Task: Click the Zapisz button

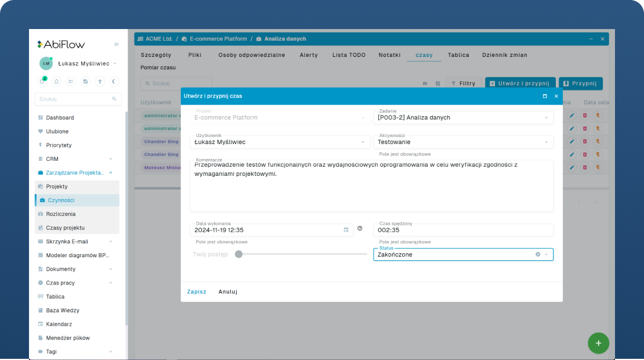Action: (x=196, y=291)
